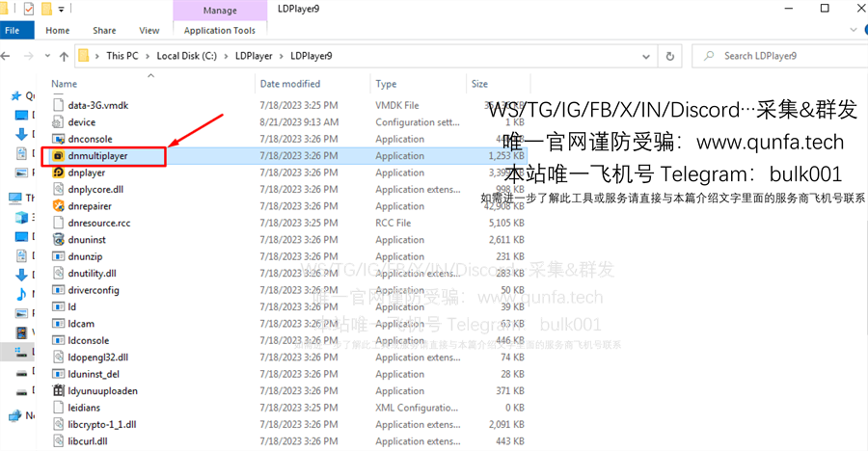Go up one folder level

pyautogui.click(x=65, y=56)
